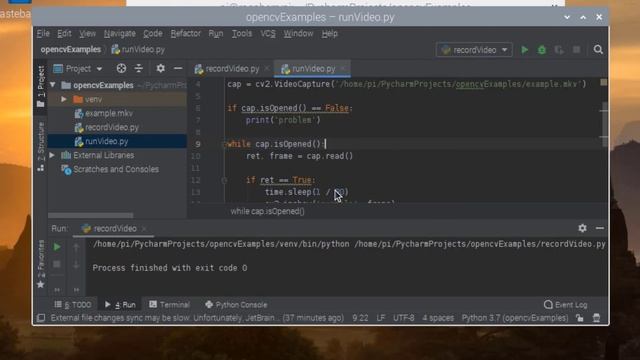
Task: Close the recordVideo.py editor tab
Action: point(267,69)
